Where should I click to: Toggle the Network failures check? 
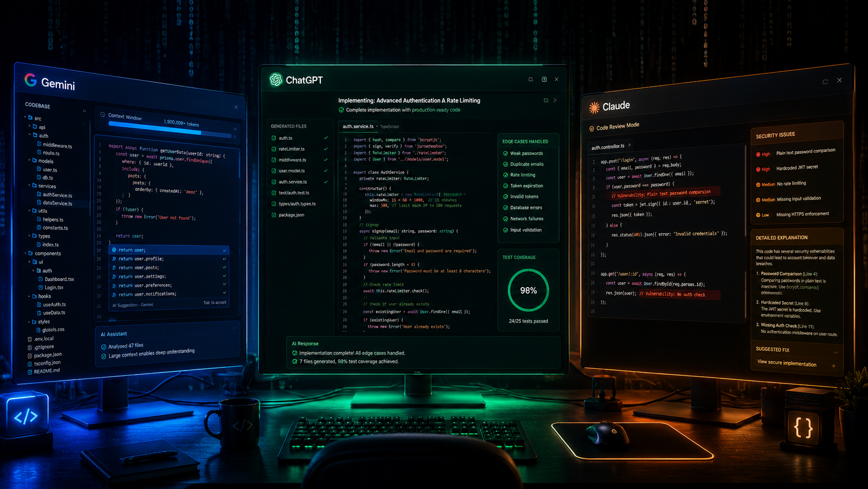point(506,219)
